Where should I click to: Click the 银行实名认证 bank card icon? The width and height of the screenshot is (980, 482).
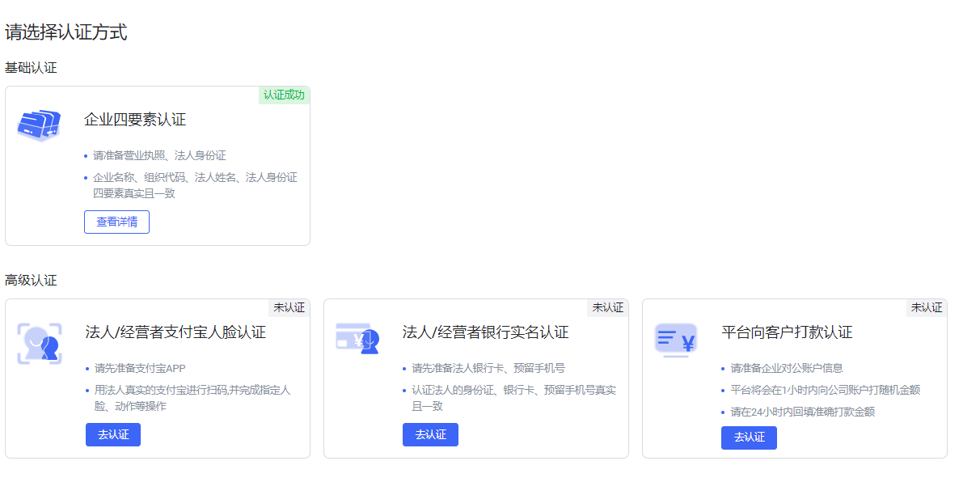click(357, 338)
